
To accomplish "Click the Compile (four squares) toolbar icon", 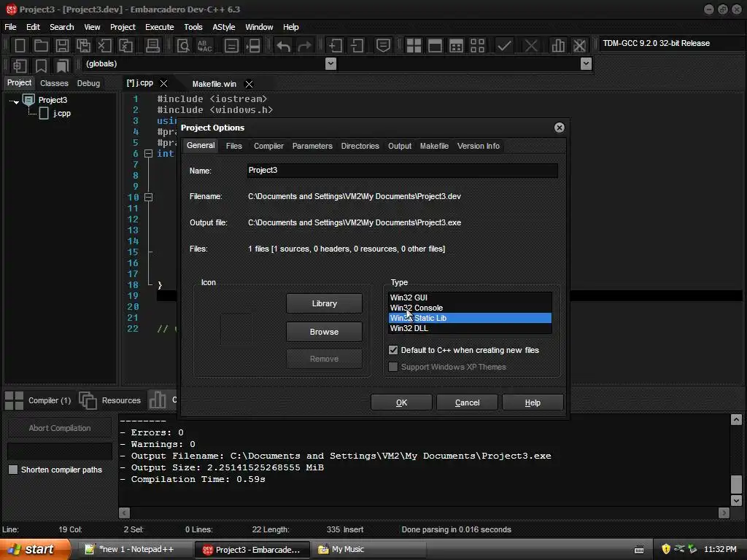I will pyautogui.click(x=414, y=46).
